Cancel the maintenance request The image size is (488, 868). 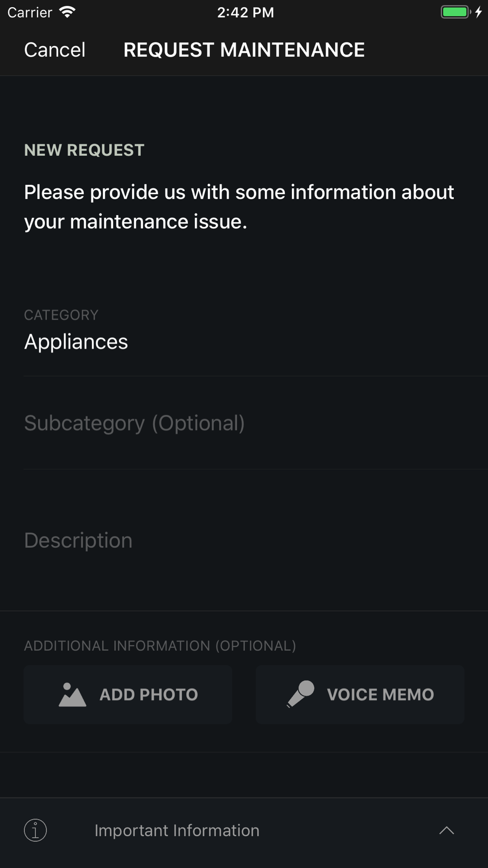[55, 50]
